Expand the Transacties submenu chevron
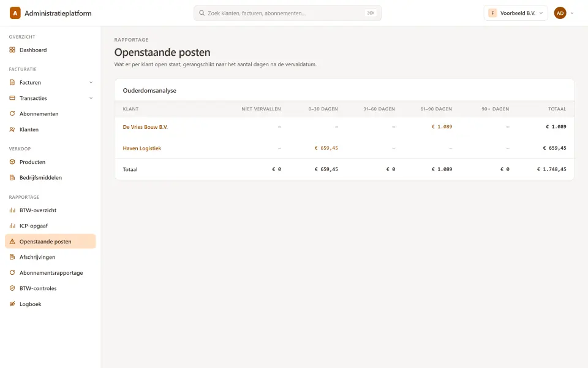 coord(91,98)
